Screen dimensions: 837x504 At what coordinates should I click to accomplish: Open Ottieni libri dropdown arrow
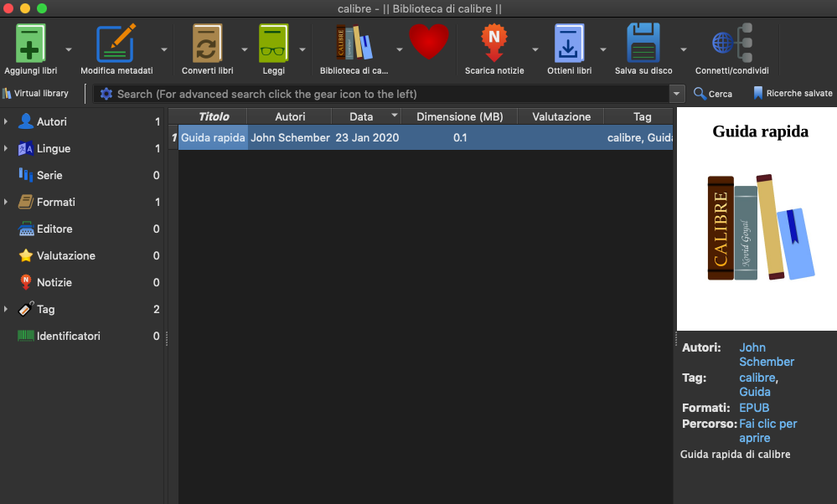pyautogui.click(x=602, y=49)
